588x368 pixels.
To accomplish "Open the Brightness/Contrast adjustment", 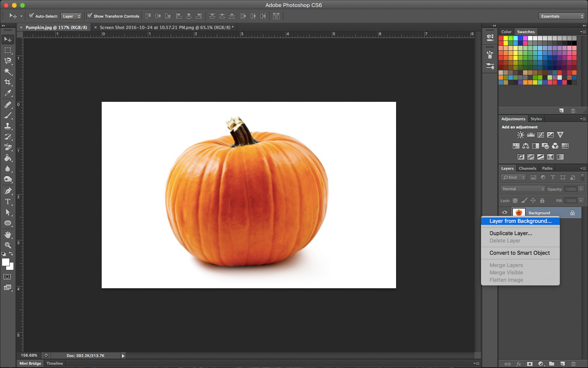I will [x=521, y=135].
